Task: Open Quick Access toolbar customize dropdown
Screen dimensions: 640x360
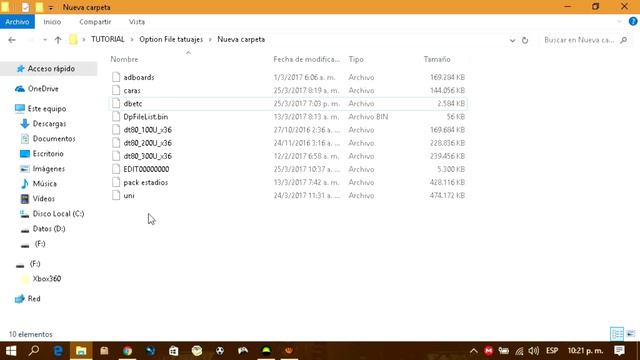Action: 51,7
